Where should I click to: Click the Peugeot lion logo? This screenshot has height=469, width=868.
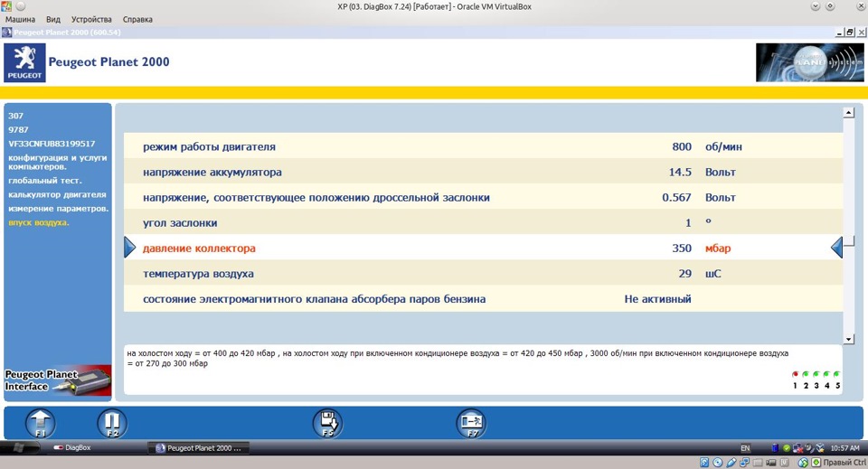(x=24, y=62)
